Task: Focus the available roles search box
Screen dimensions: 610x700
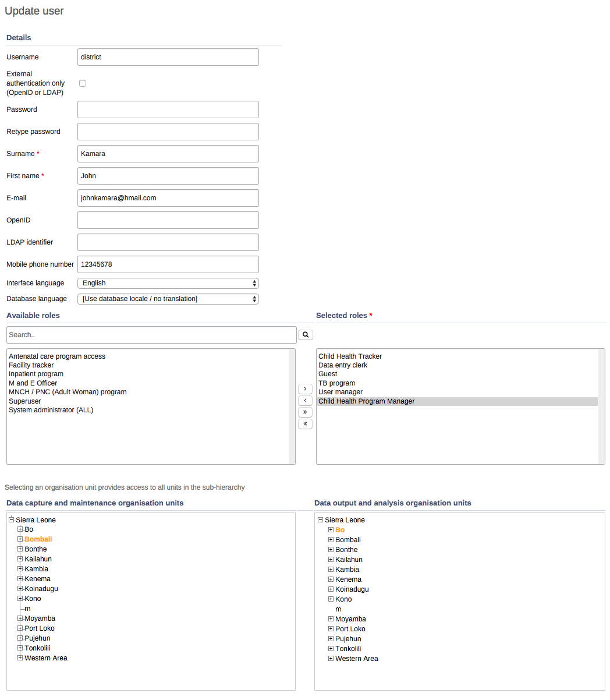Action: click(151, 335)
